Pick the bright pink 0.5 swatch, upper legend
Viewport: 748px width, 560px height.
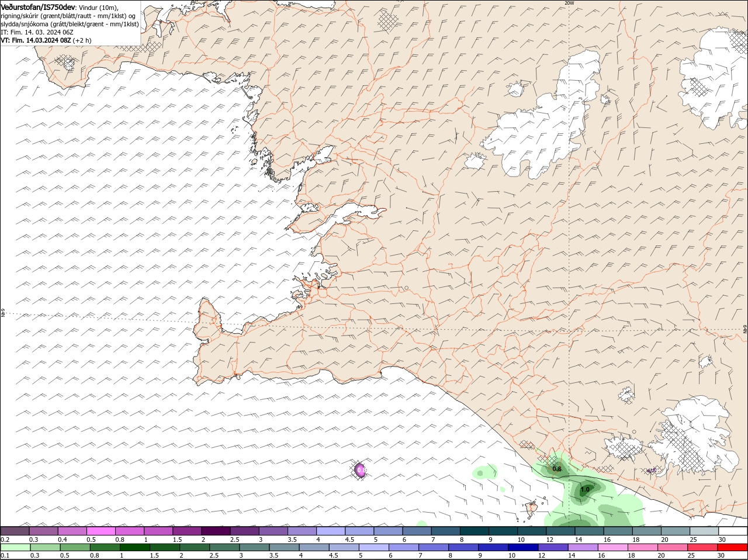point(101,531)
